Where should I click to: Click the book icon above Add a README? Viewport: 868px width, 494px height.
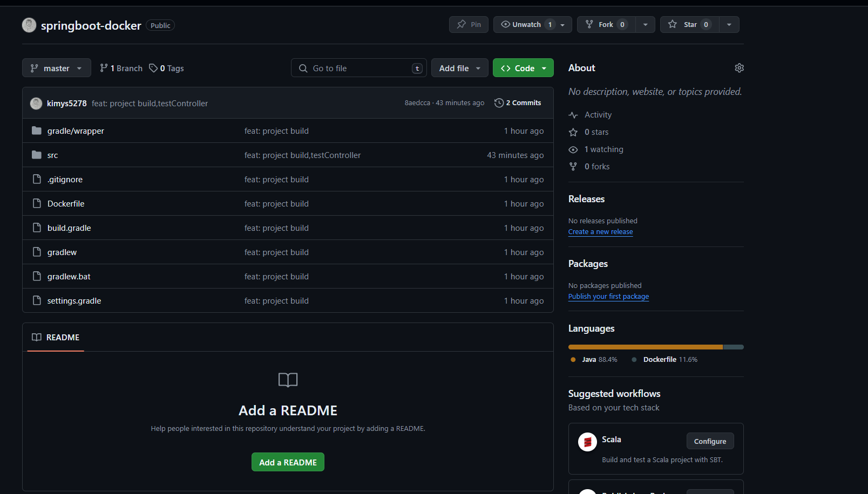click(288, 380)
